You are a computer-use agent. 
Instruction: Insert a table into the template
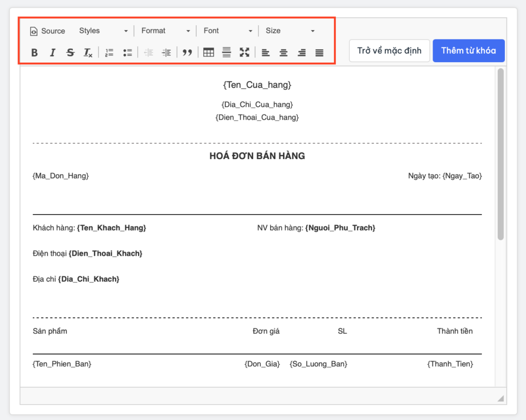(x=208, y=52)
